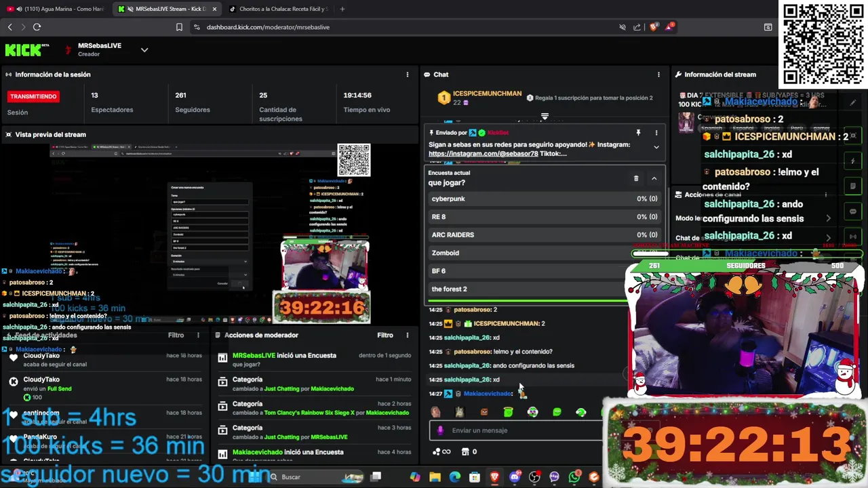The height and width of the screenshot is (488, 868).
Task: Select the RE 8 poll option
Action: [545, 217]
